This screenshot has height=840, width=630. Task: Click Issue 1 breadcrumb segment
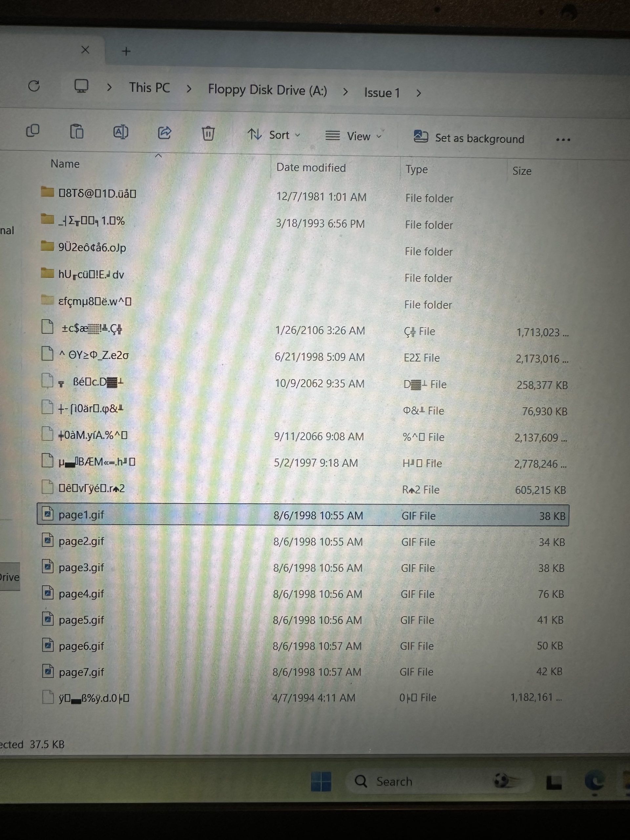click(x=382, y=93)
